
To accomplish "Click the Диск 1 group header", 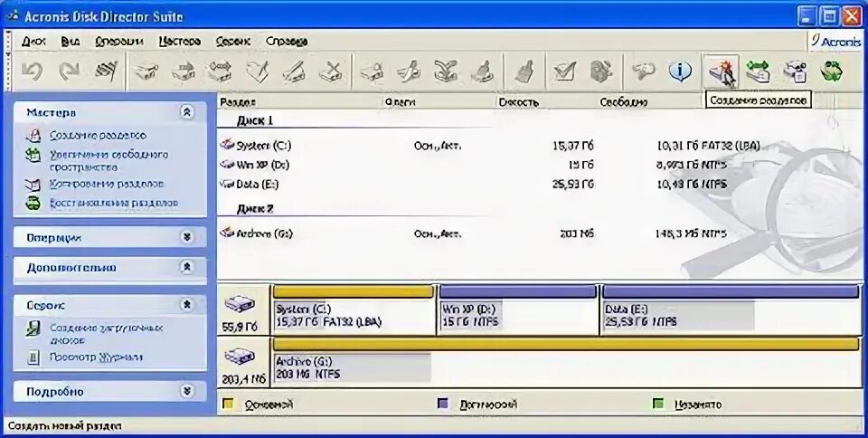I will coord(255,120).
